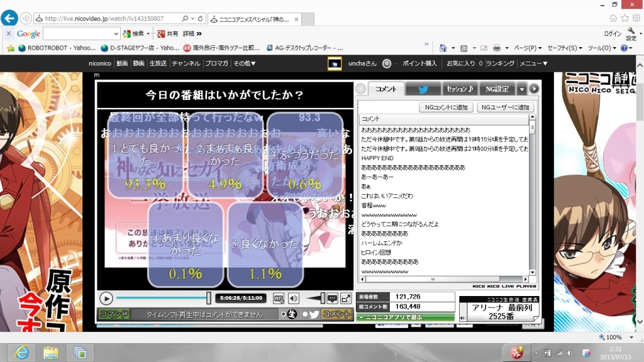
Task: Open the ランキング link
Action: pyautogui.click(x=500, y=63)
